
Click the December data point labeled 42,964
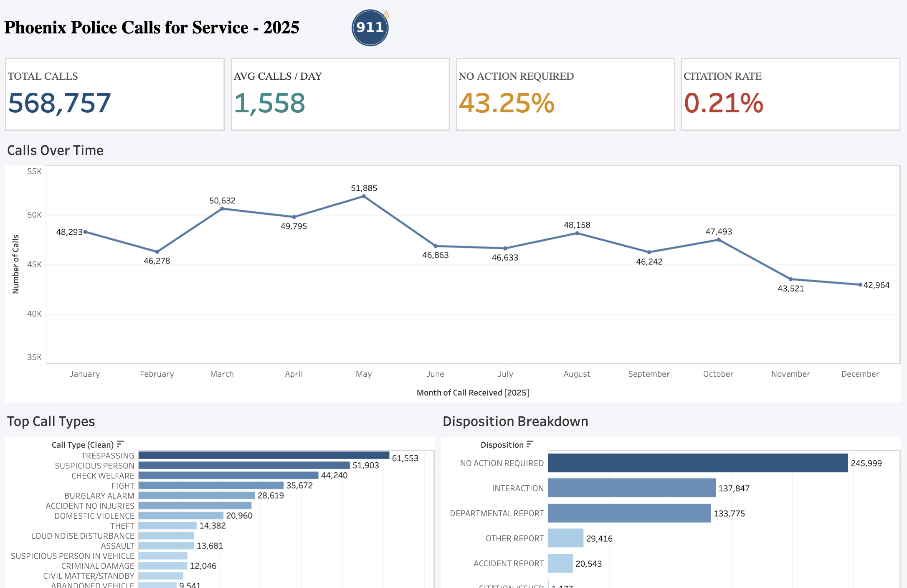click(x=860, y=284)
